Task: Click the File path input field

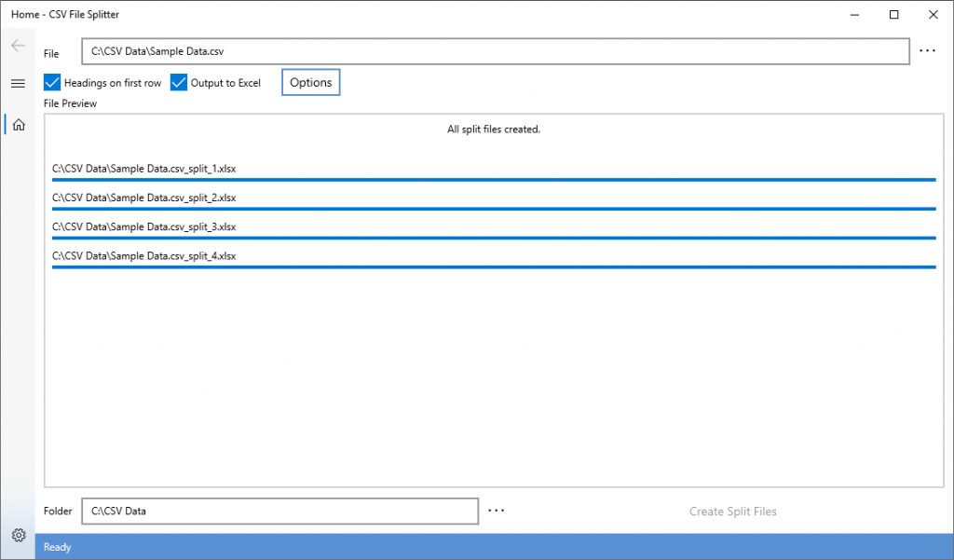Action: [x=495, y=51]
